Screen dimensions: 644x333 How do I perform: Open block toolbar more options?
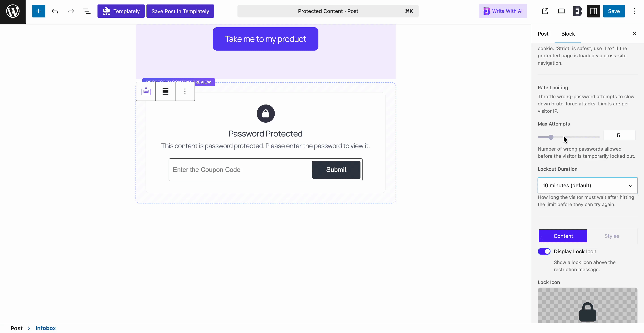pos(185,92)
